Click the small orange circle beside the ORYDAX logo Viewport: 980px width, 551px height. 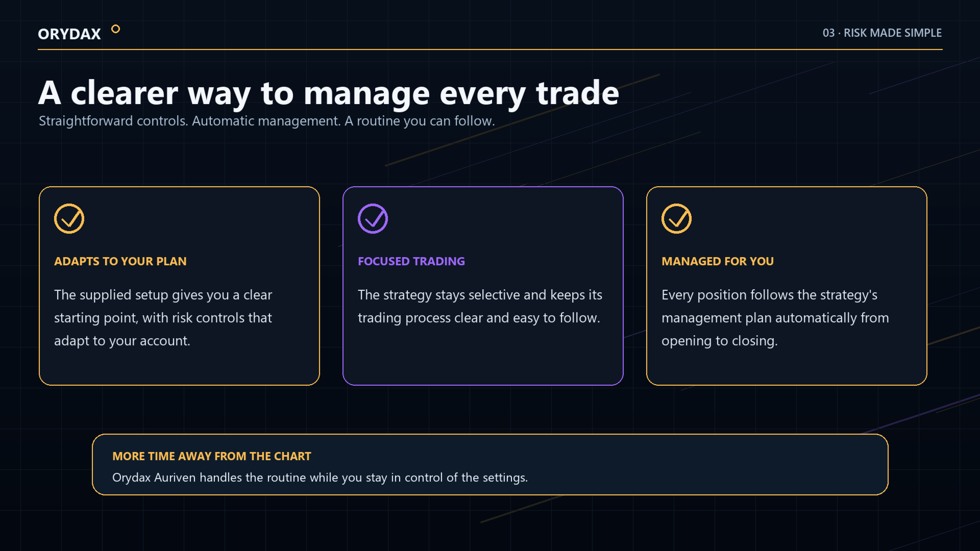pos(116,29)
